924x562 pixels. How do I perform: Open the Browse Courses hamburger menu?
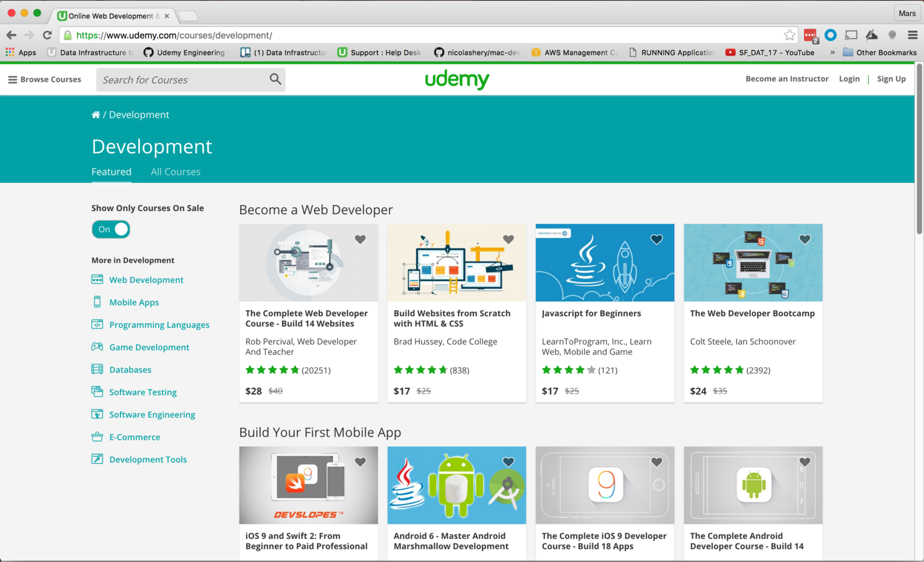pos(44,79)
